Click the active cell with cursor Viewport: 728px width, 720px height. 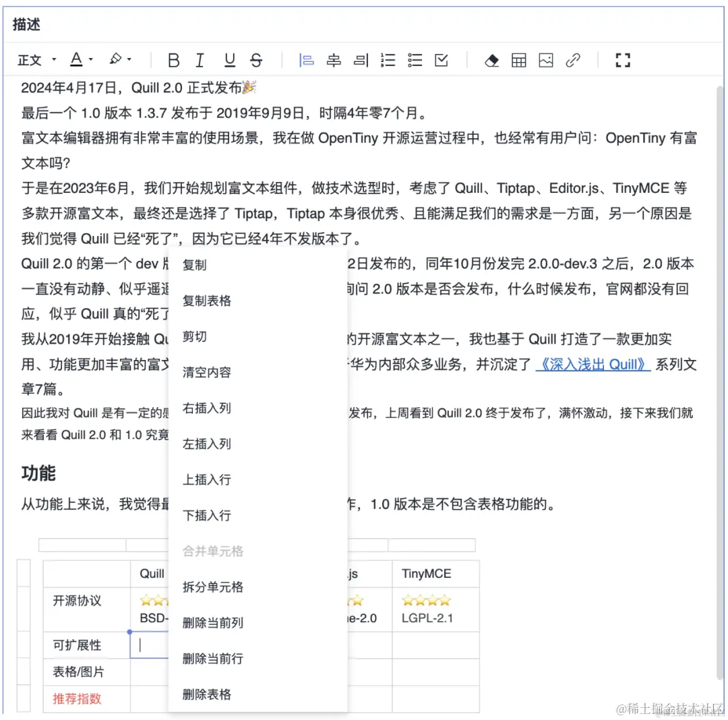click(x=150, y=645)
